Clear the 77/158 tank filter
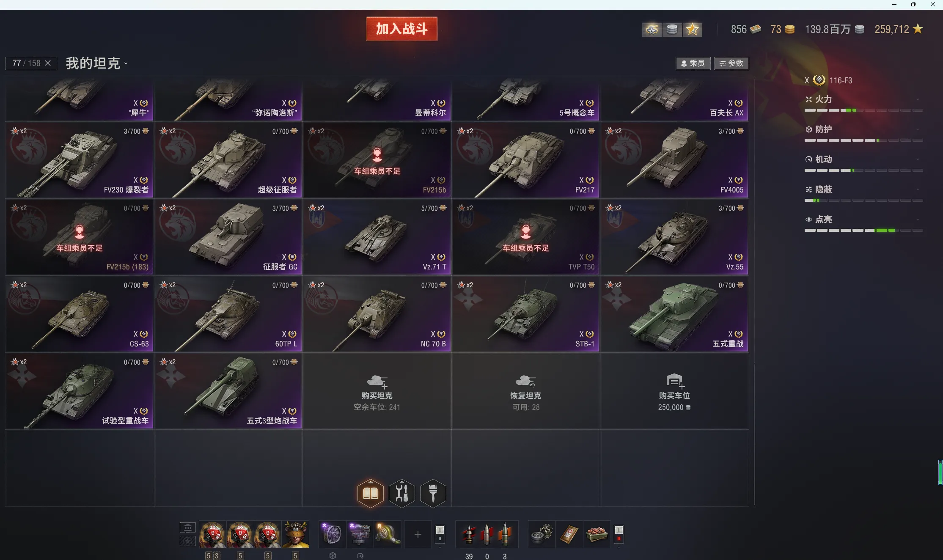The width and height of the screenshot is (943, 560). point(48,63)
